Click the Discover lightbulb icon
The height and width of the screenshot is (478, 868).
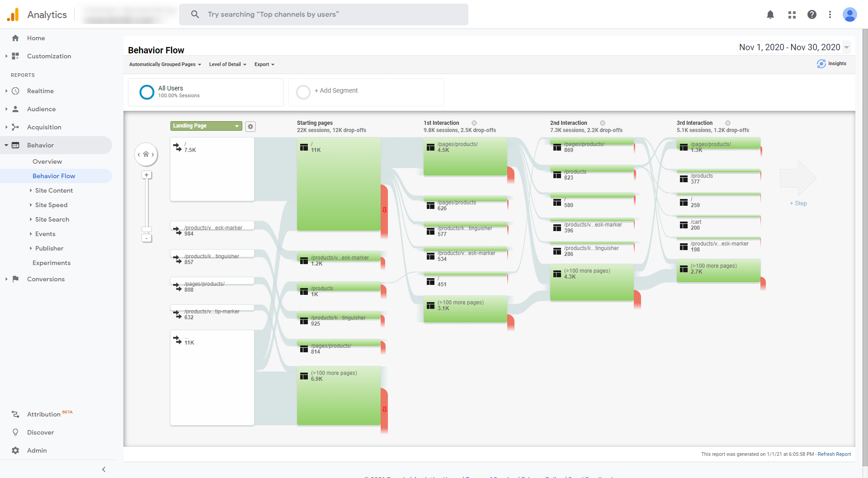pos(15,432)
